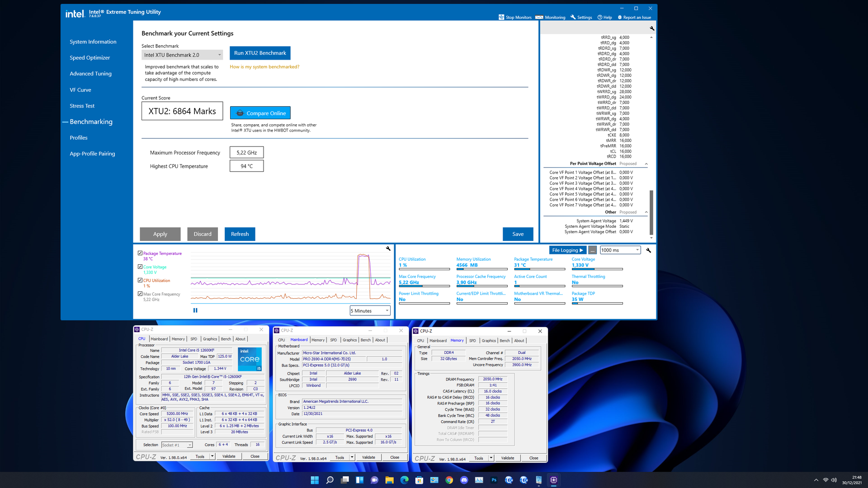Image resolution: width=868 pixels, height=488 pixels.
Task: Save the current settings
Action: tap(518, 234)
